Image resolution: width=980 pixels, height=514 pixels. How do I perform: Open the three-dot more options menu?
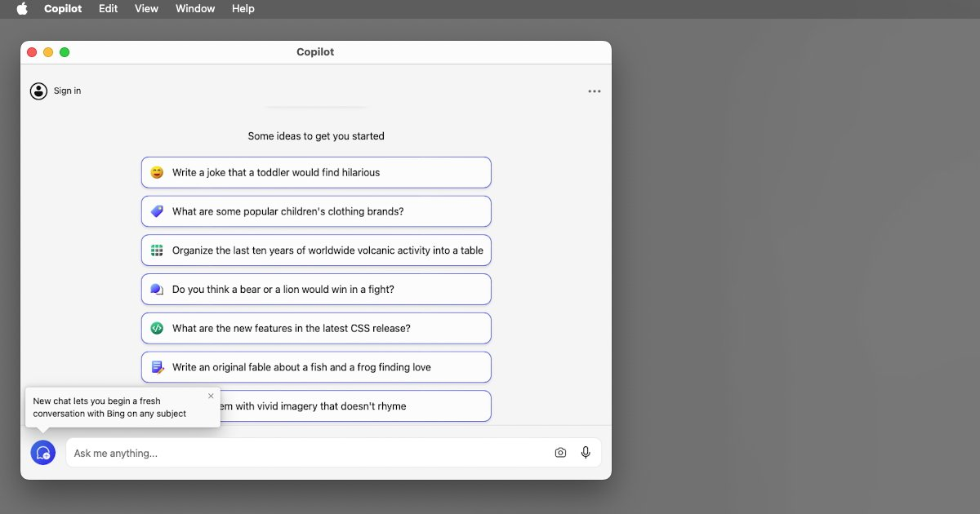coord(595,91)
